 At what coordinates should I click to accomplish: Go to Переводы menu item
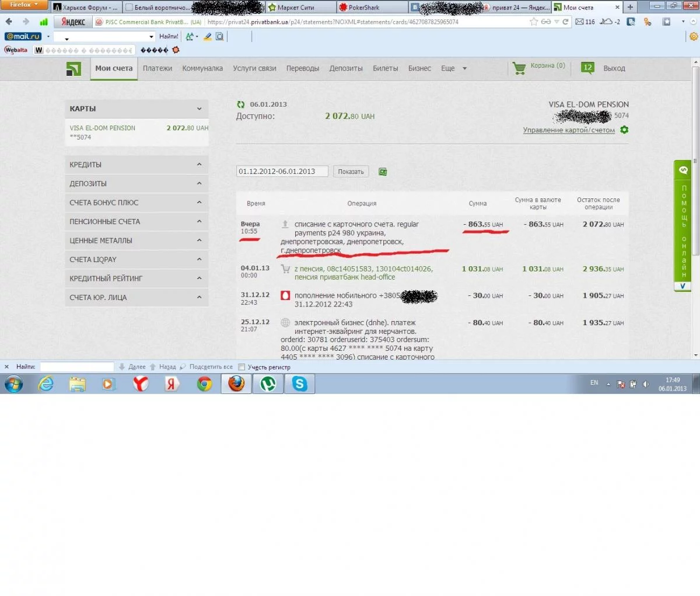pyautogui.click(x=303, y=68)
